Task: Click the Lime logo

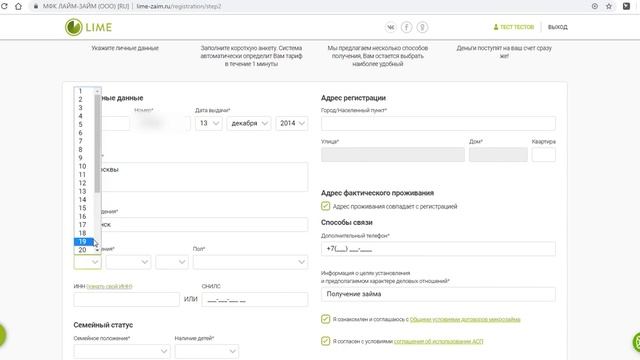Action: pos(88,27)
